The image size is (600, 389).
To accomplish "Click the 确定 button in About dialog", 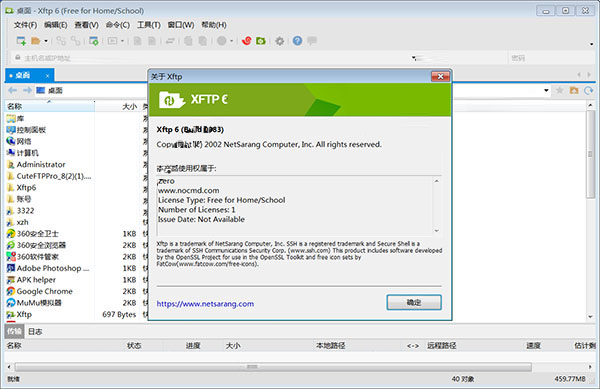I will coord(414,302).
